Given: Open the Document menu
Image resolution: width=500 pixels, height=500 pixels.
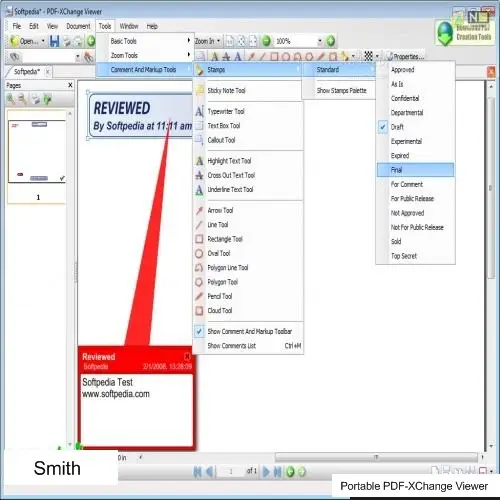Looking at the screenshot, I should click(78, 26).
